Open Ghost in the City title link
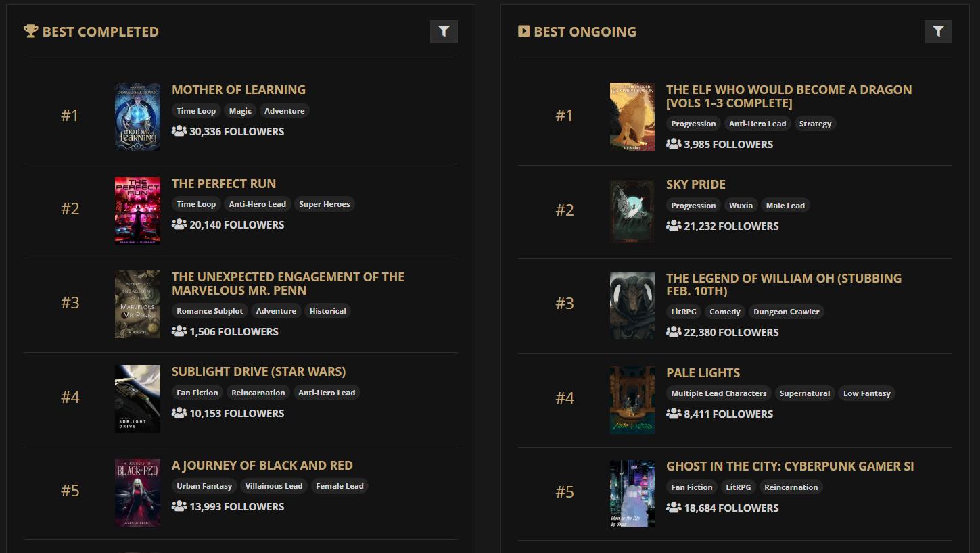980x553 pixels. (x=790, y=466)
